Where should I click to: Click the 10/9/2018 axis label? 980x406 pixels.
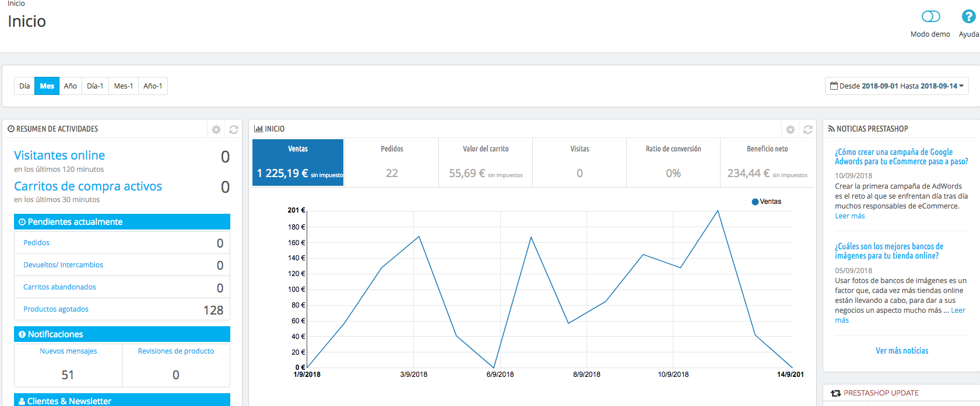click(673, 375)
